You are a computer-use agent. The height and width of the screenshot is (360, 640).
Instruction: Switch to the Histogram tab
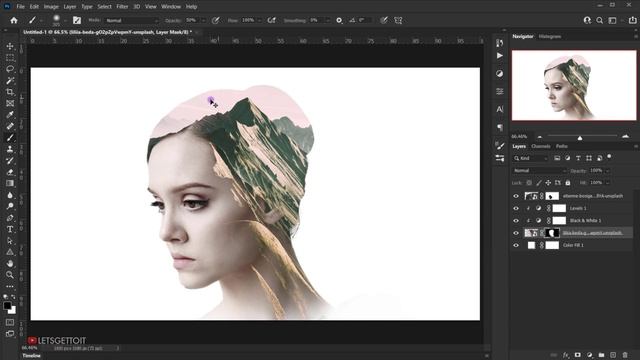550,36
